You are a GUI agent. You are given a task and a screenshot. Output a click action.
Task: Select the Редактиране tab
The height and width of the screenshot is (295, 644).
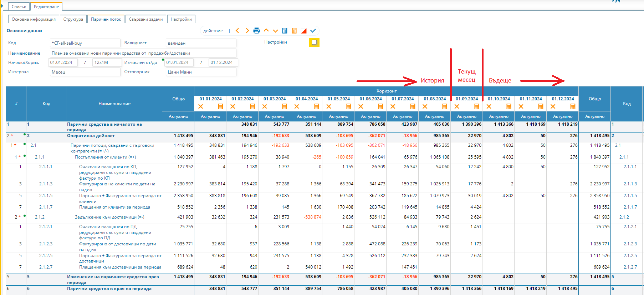click(46, 7)
